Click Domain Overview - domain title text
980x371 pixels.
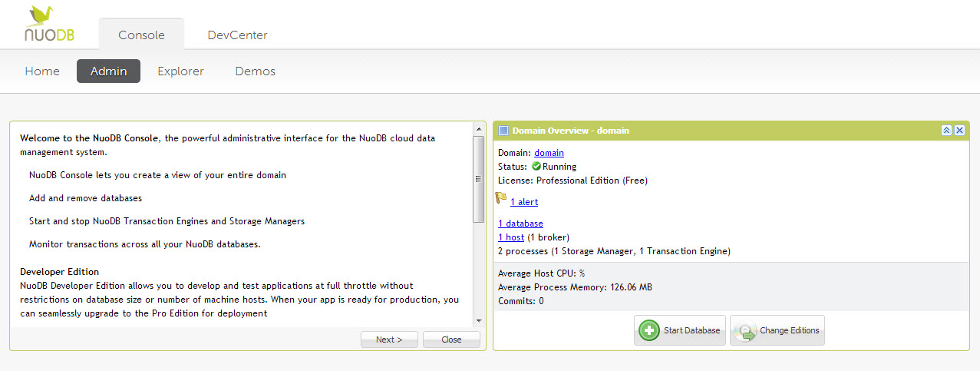pos(571,131)
